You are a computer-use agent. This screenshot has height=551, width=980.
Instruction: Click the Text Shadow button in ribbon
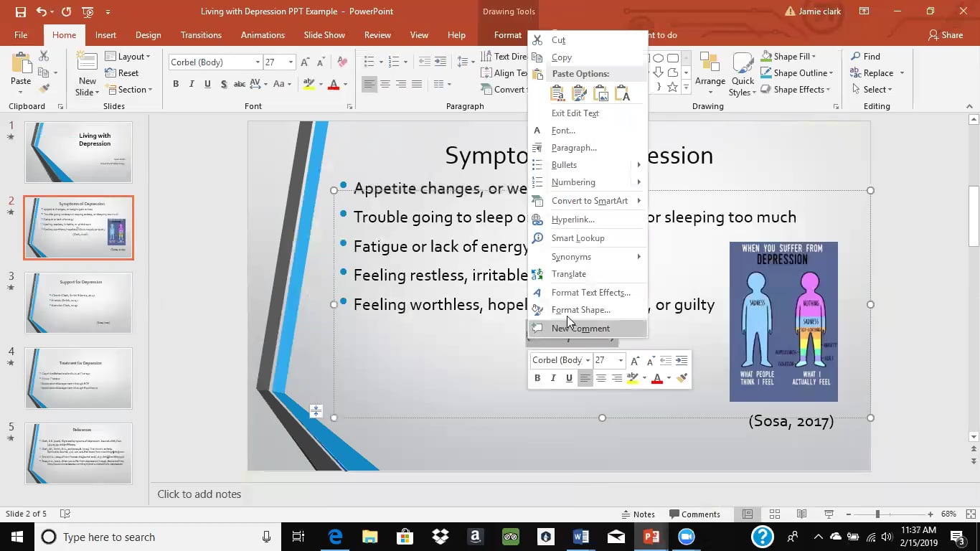pyautogui.click(x=224, y=84)
